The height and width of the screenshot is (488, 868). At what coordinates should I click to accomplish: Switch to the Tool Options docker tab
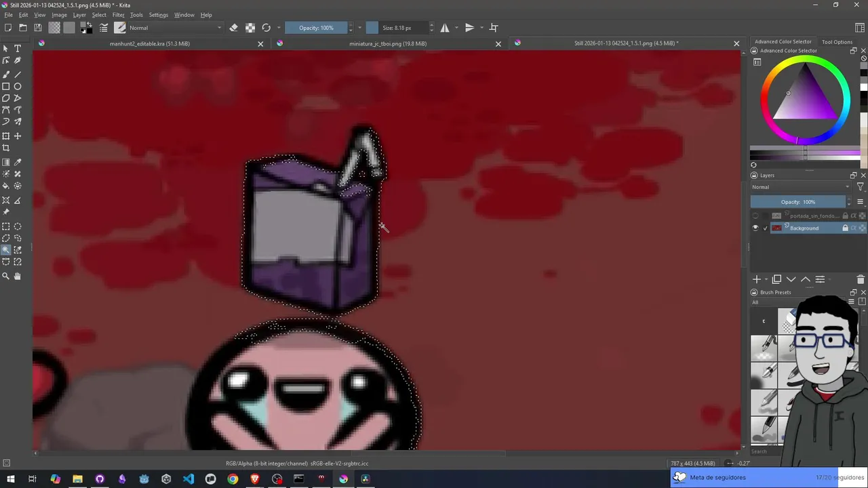coord(837,42)
